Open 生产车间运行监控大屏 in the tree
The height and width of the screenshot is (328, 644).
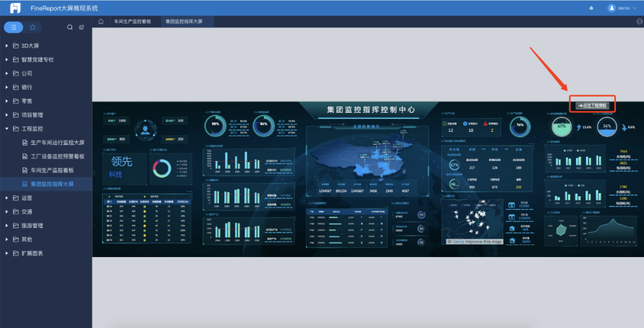click(x=57, y=143)
